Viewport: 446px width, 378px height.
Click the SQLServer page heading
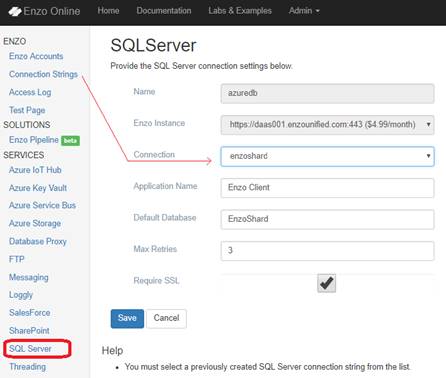pos(153,45)
